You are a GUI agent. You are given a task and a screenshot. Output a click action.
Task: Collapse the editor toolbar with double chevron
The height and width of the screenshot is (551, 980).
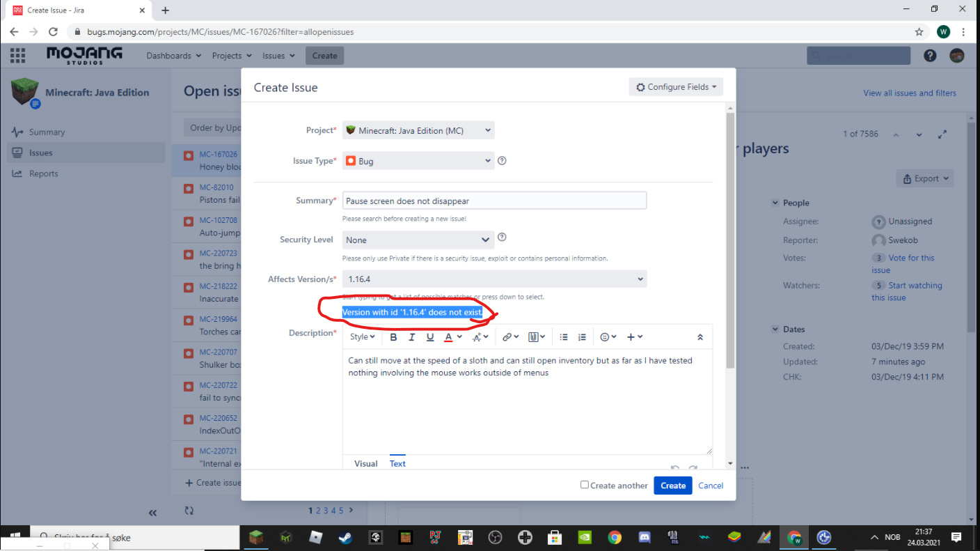700,337
